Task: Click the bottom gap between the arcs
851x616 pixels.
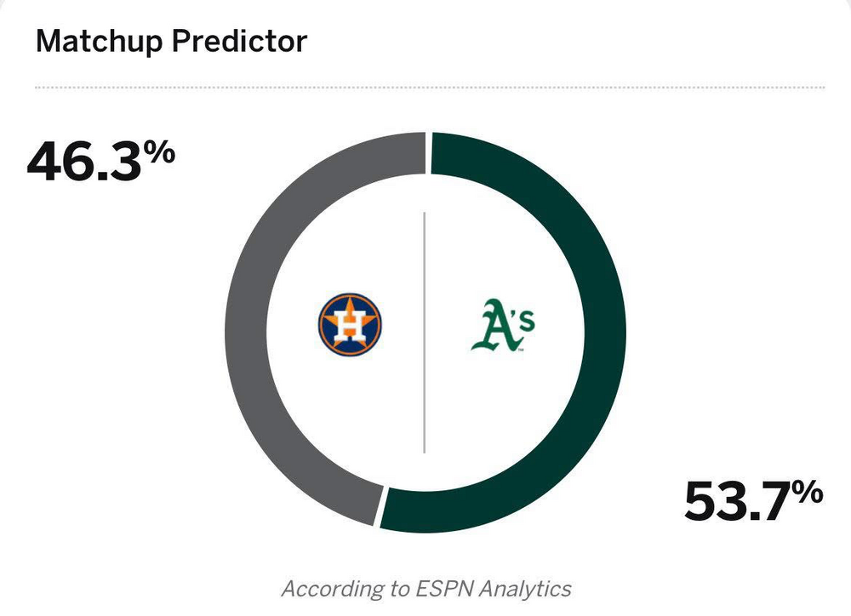Action: [x=380, y=507]
